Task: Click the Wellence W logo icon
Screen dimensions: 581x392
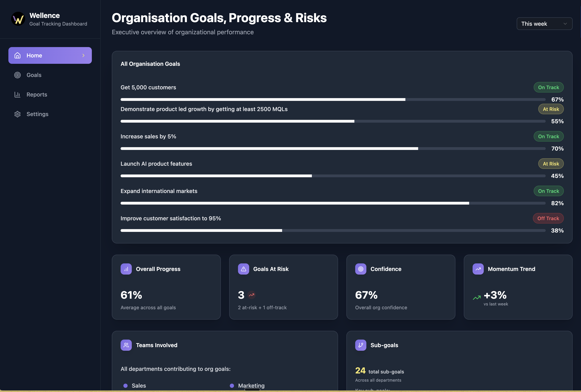Action: pos(18,19)
